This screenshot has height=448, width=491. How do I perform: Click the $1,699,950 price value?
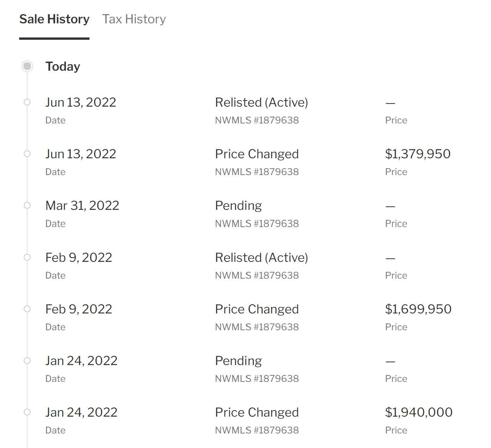click(x=418, y=309)
